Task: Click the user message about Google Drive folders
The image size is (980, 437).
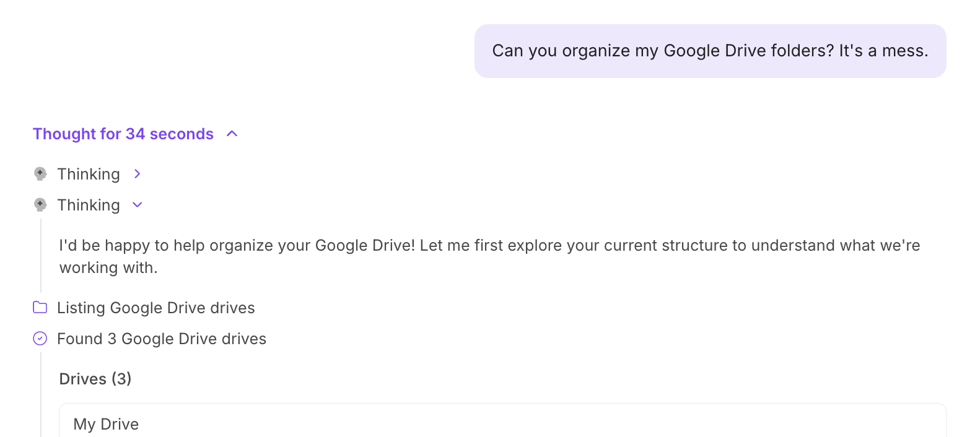Action: click(x=711, y=51)
